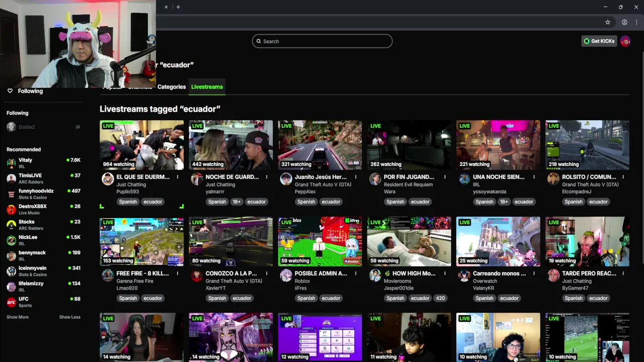
Task: Open yalmarrr streamer avatar
Action: 197,179
